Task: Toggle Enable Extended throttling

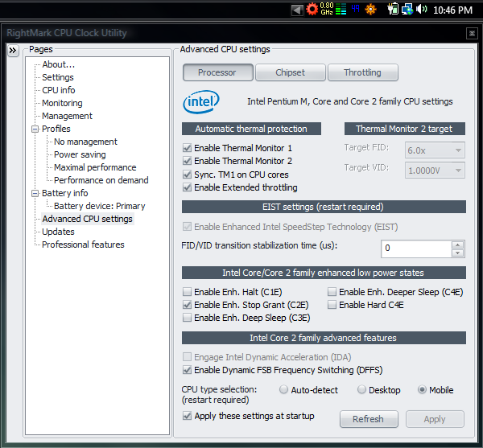Action: (x=187, y=187)
